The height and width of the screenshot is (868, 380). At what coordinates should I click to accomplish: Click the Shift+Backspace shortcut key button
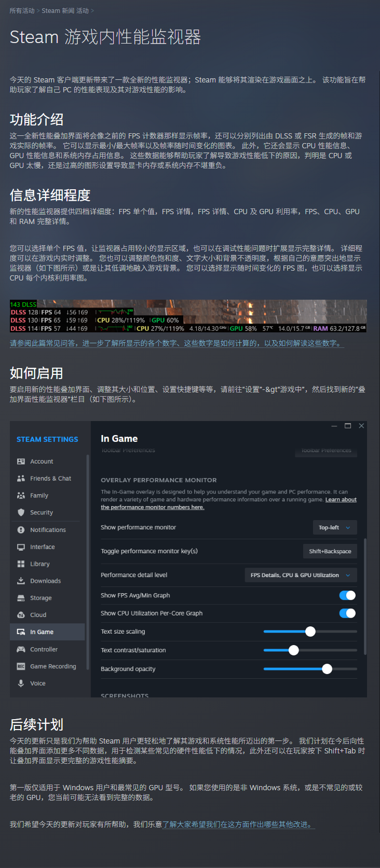330,551
